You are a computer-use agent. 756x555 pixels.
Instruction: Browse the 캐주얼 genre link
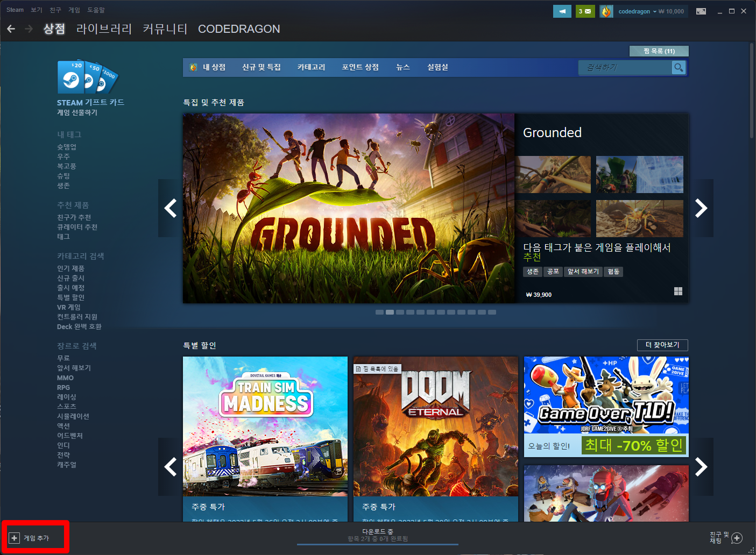pyautogui.click(x=67, y=465)
